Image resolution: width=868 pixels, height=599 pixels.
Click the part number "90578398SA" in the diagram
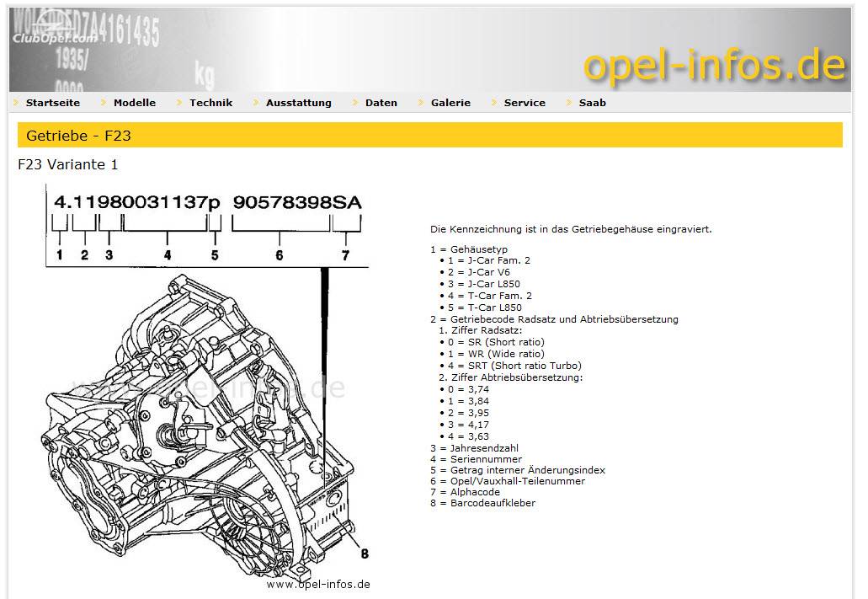297,202
